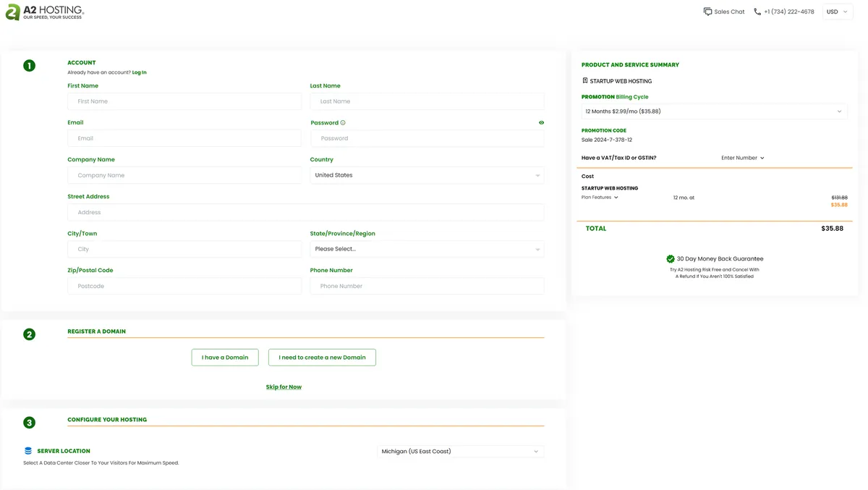This screenshot has height=490, width=868.
Task: Expand the VAT Enter Number option
Action: tap(742, 158)
